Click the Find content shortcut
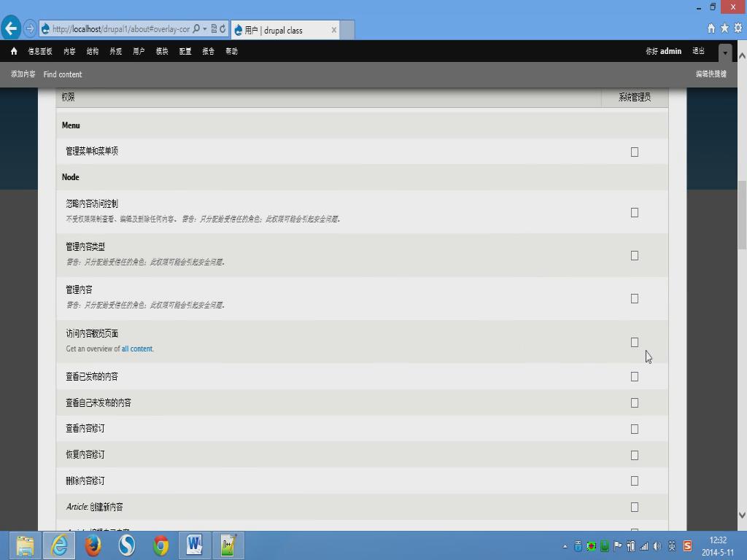Viewport: 747px width, 560px height. pos(63,74)
